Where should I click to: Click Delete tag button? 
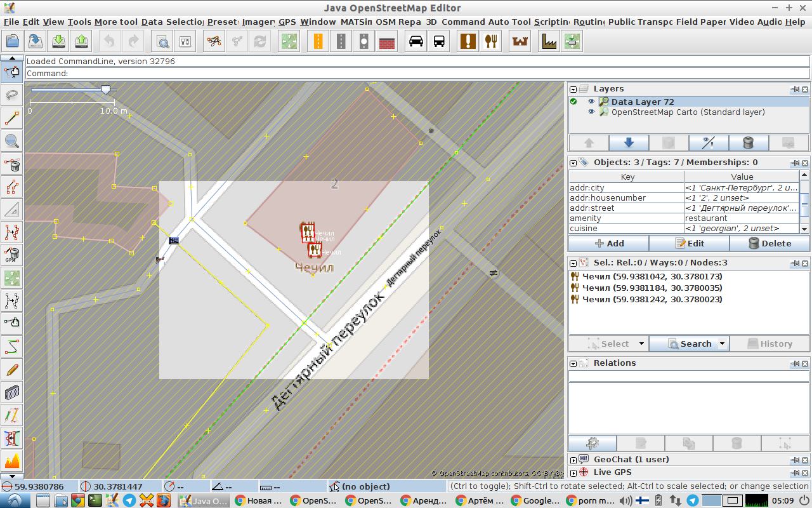(x=769, y=243)
